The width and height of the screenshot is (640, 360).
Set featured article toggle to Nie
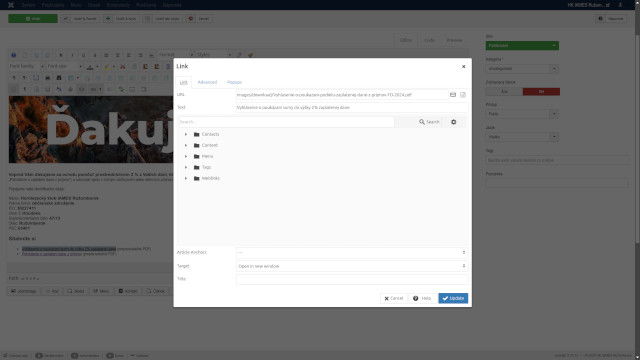541,91
